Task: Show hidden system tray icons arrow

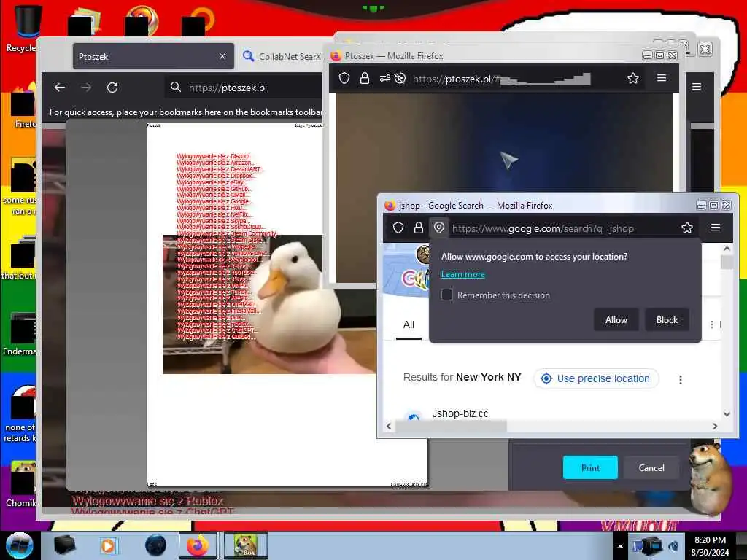Action: tap(620, 546)
